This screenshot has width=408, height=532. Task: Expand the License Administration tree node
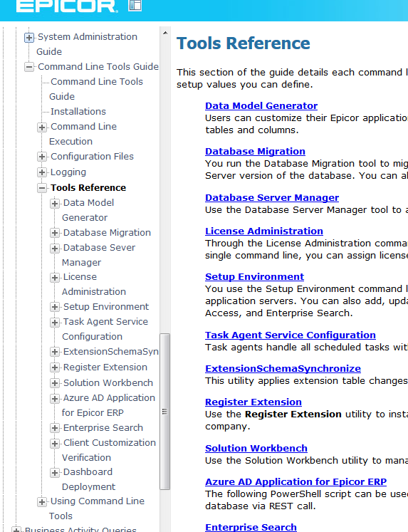pos(55,278)
